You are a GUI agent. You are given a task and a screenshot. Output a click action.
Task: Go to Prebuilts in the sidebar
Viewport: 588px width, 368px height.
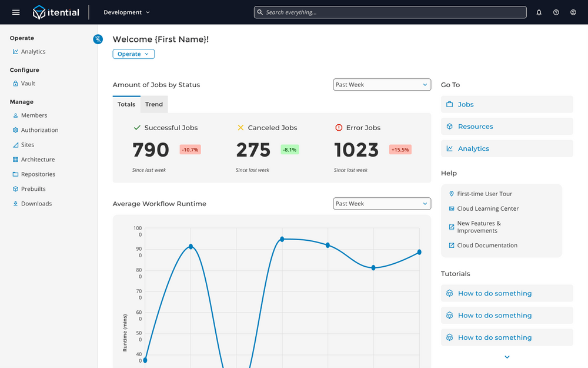click(33, 189)
